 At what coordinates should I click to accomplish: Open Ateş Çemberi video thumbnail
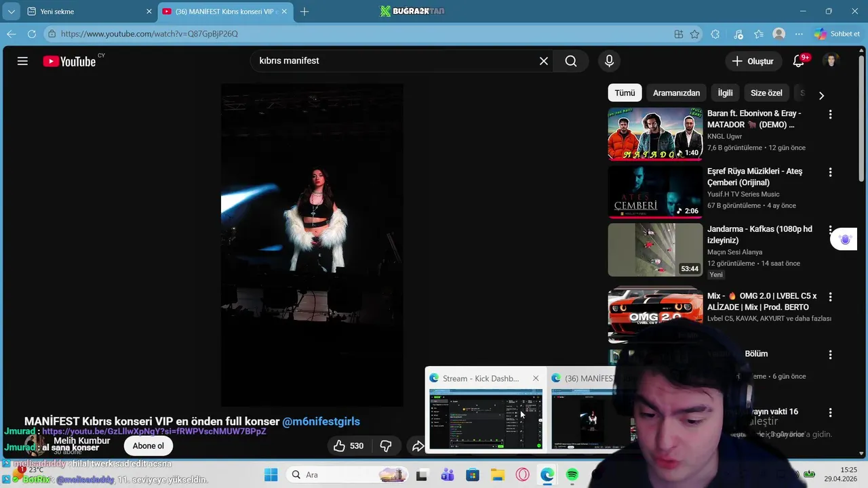[655, 192]
